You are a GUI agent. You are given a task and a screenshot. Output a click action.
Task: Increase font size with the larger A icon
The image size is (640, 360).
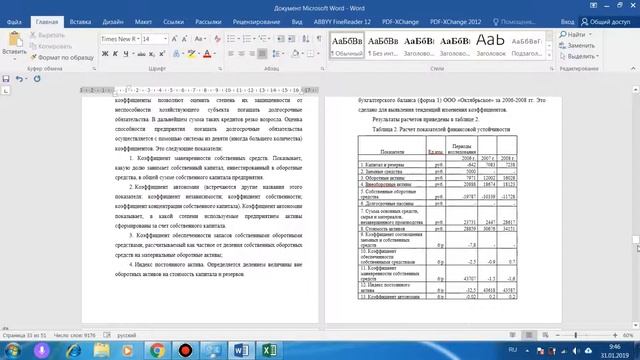click(x=174, y=39)
